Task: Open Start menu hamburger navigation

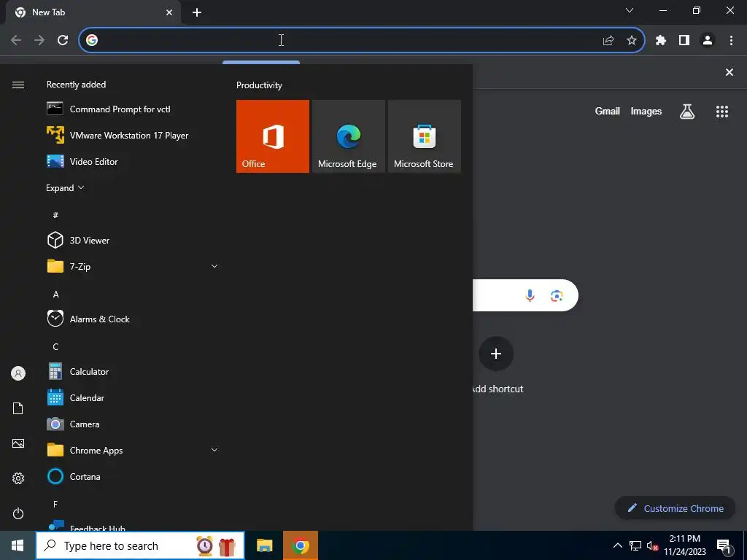Action: coord(18,85)
